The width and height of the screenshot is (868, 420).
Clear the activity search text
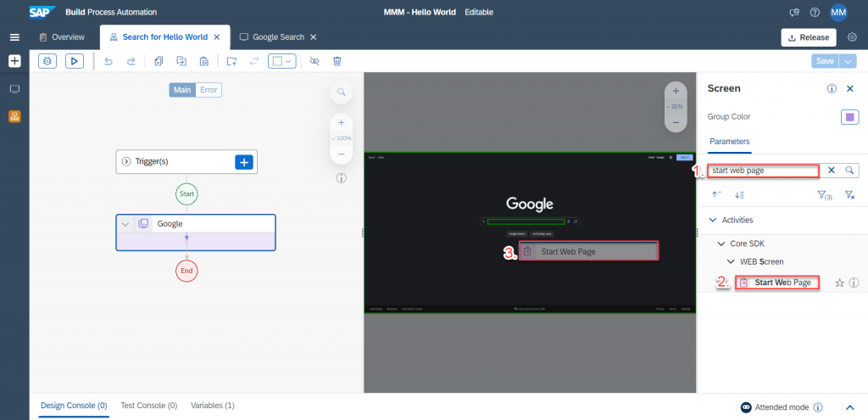(x=831, y=171)
